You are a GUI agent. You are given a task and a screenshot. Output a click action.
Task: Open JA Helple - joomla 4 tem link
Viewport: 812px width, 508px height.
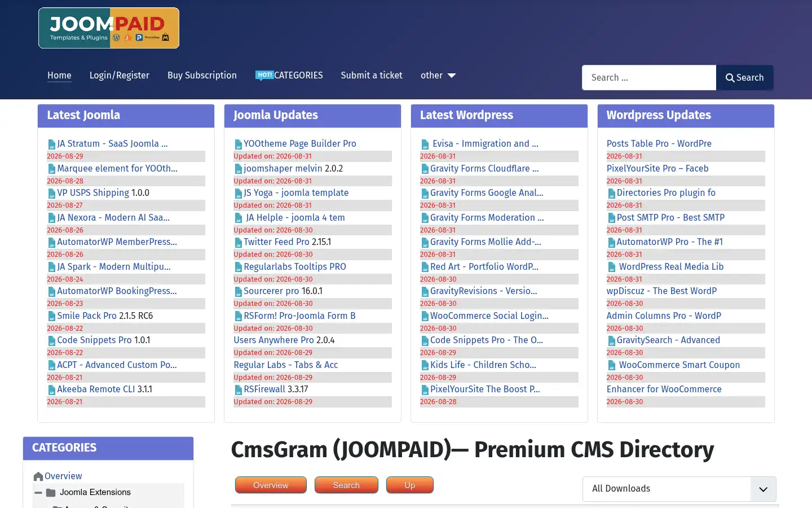click(x=295, y=217)
